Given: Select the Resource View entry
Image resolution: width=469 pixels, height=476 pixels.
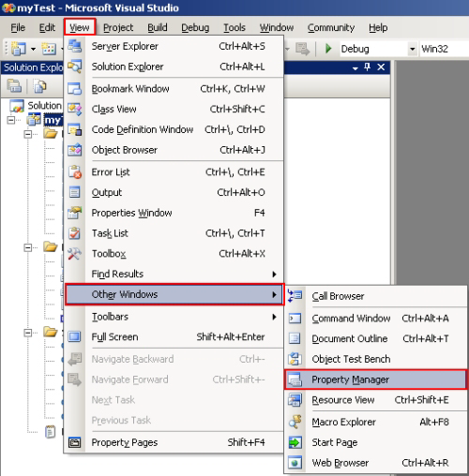Looking at the screenshot, I should point(376,400).
